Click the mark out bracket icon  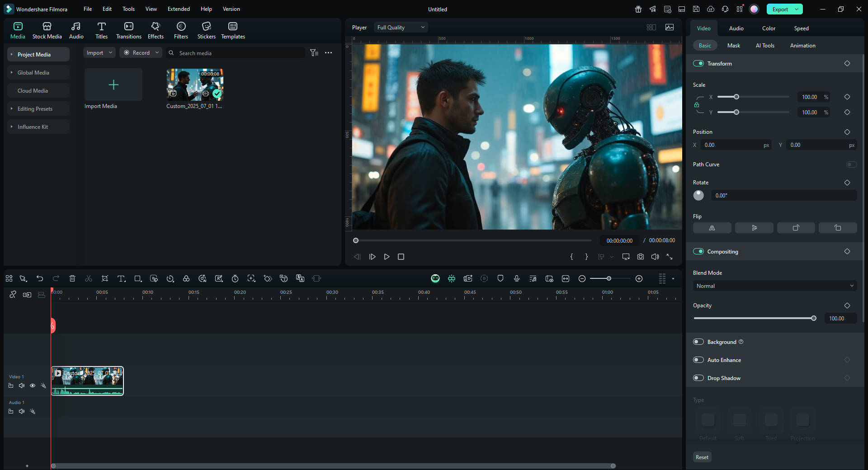586,257
